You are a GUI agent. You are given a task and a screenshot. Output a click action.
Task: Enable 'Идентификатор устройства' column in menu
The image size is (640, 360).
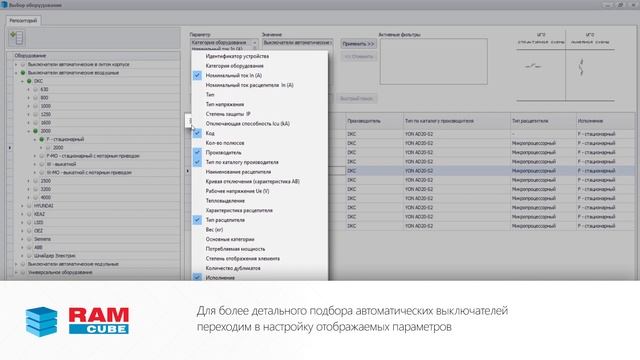pos(237,56)
